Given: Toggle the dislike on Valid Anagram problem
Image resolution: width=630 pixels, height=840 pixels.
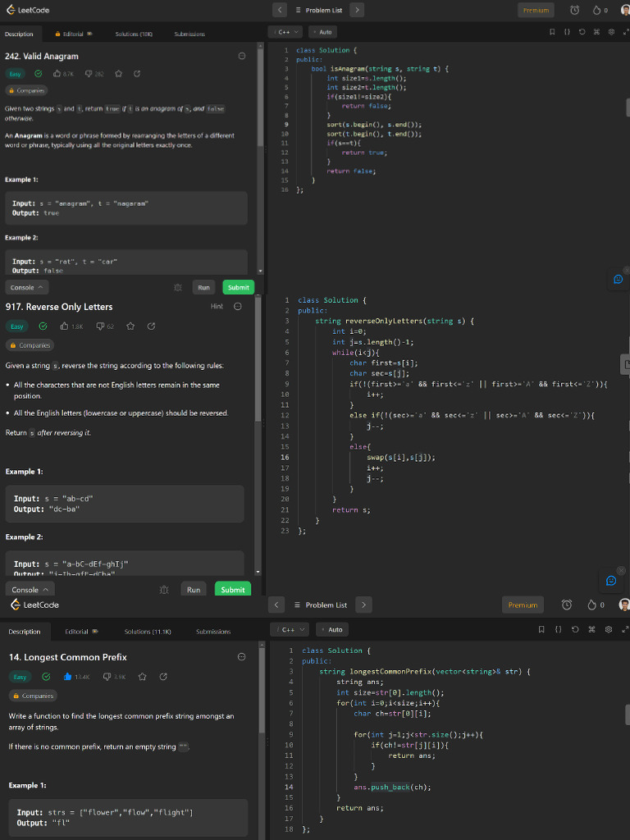Looking at the screenshot, I should (89, 73).
